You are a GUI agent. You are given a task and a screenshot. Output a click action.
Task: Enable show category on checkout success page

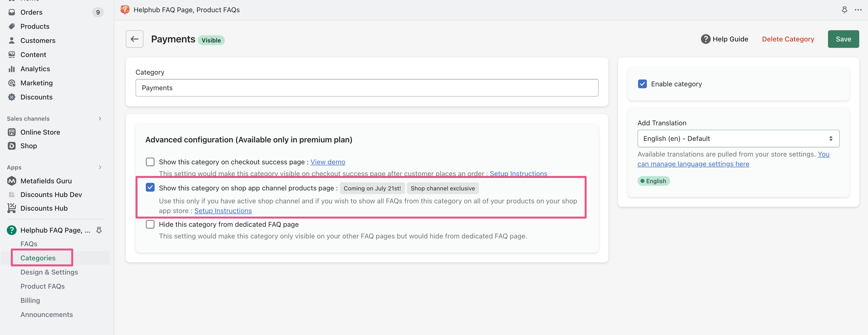pyautogui.click(x=150, y=162)
